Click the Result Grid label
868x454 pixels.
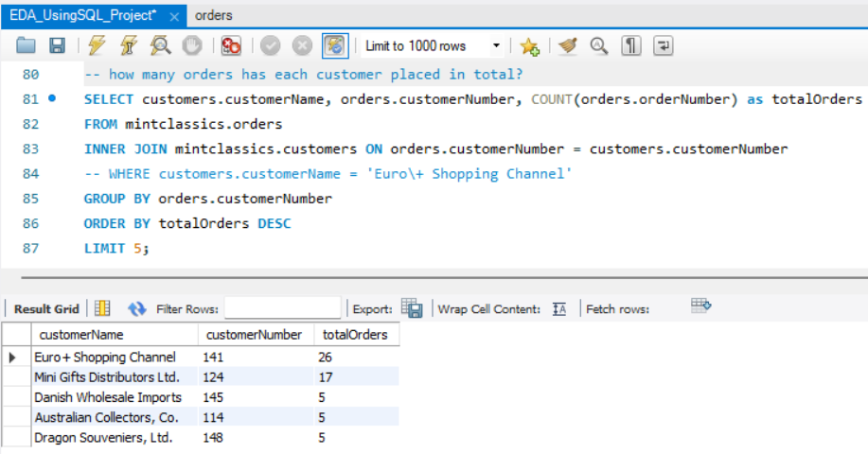46,308
